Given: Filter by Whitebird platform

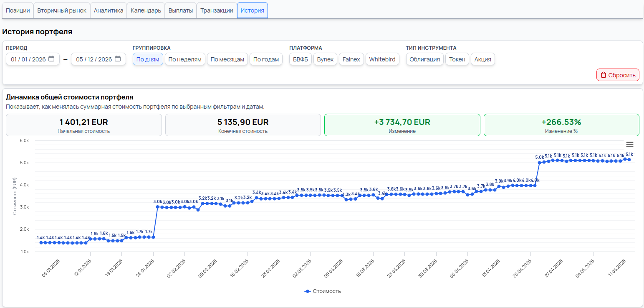Looking at the screenshot, I should [x=382, y=59].
